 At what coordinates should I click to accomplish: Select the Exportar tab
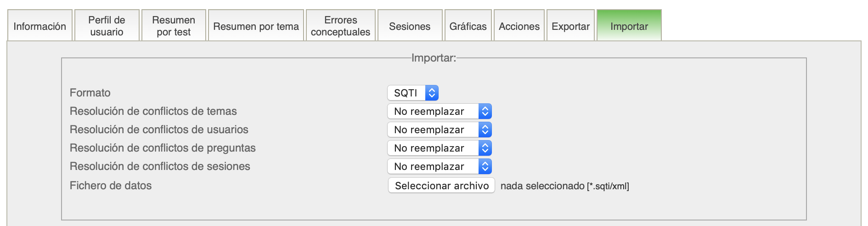(570, 26)
